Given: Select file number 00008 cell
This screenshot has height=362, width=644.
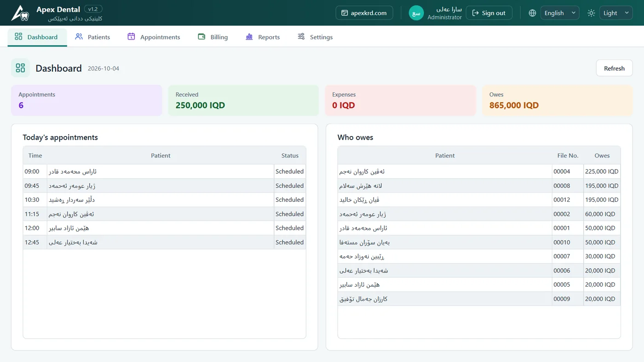Looking at the screenshot, I should pos(568,186).
